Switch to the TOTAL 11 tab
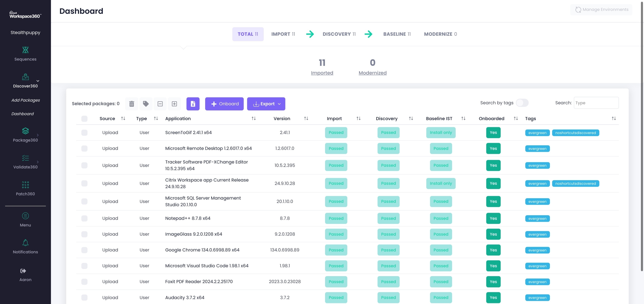 [248, 34]
